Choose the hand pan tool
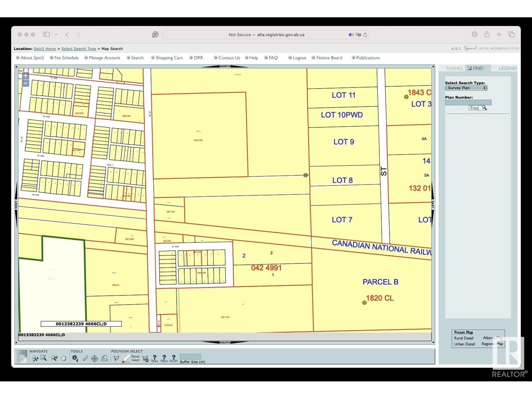The height and width of the screenshot is (399, 532). [x=64, y=358]
